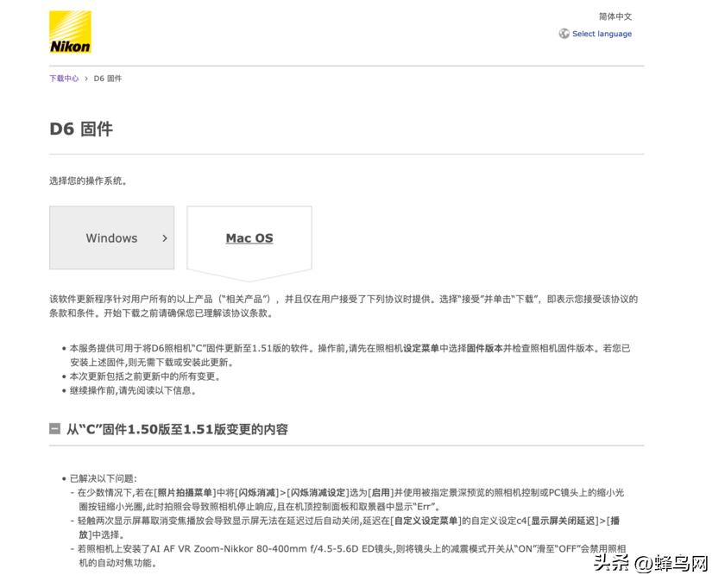Click the D6 固件 breadcrumb text

coord(108,79)
